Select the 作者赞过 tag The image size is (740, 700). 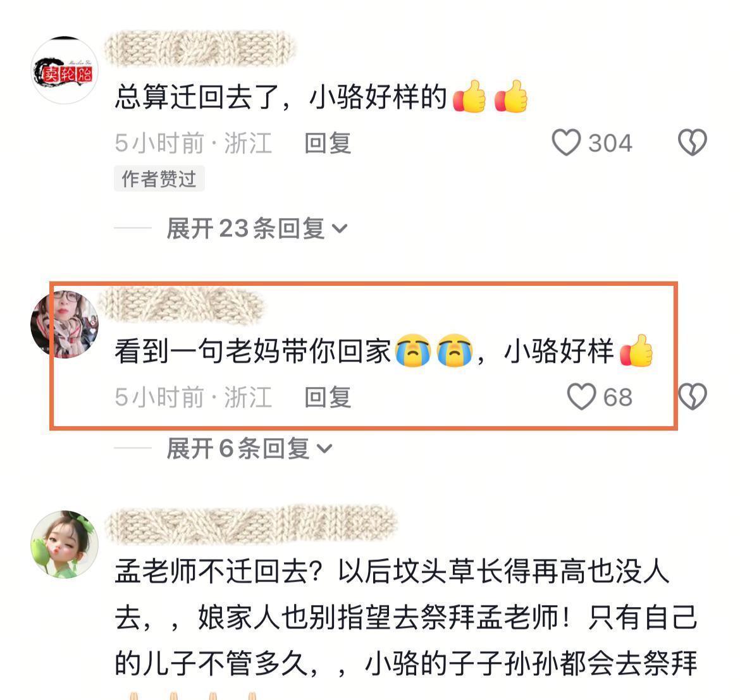point(159,179)
